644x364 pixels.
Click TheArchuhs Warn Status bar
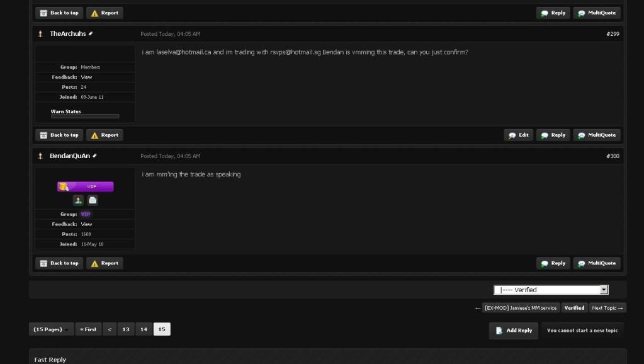coord(85,117)
